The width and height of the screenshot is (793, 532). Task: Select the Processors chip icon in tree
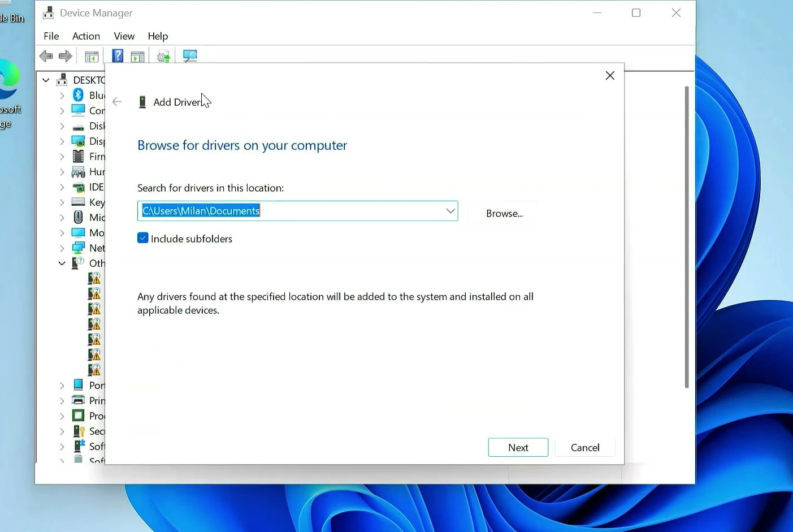pyautogui.click(x=78, y=416)
